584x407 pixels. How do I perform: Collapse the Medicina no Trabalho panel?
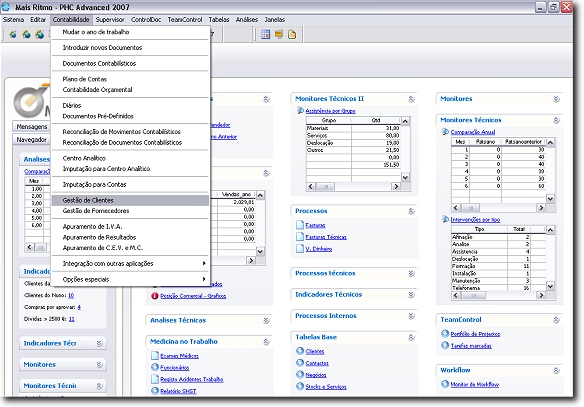pyautogui.click(x=266, y=341)
